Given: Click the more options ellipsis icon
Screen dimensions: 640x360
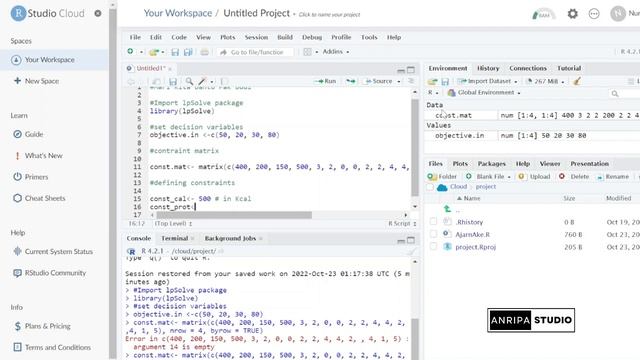Looking at the screenshot, I should coord(594,14).
